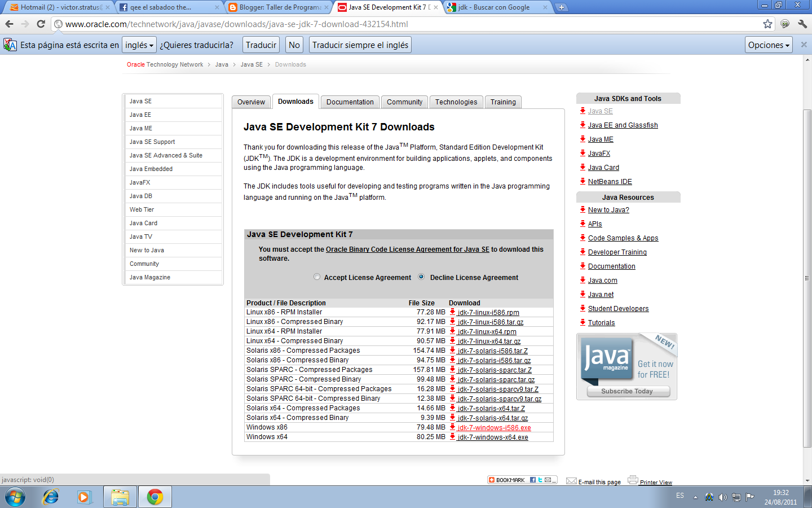Click the Bookmark share widget
The width and height of the screenshot is (812, 508).
coord(522,480)
